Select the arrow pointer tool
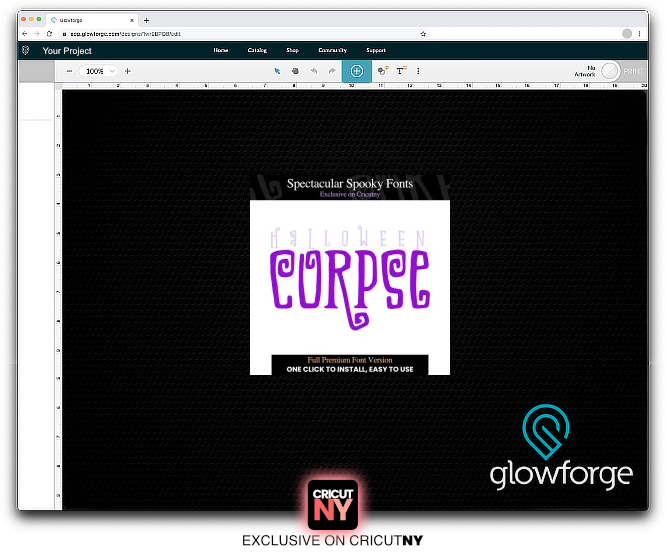 pos(277,71)
